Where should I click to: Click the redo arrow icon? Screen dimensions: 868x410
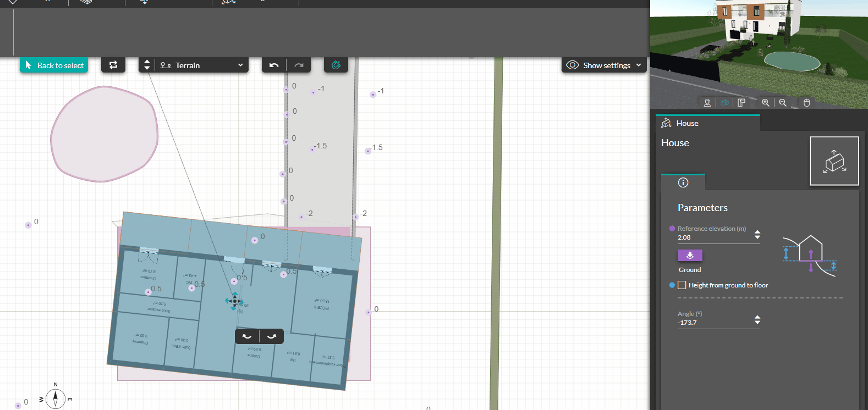coord(299,65)
